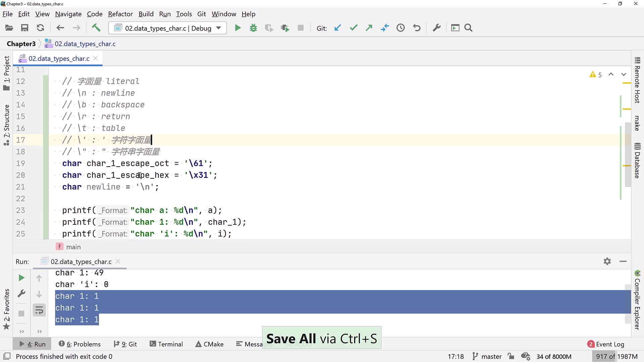The image size is (644, 362).
Task: Push commits with the green arrow icon
Action: tap(369, 28)
